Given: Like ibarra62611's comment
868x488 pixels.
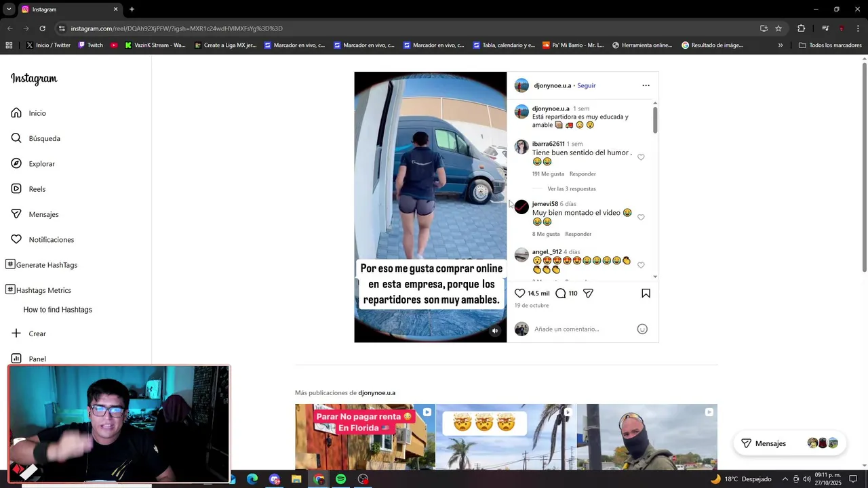Looking at the screenshot, I should 641,157.
